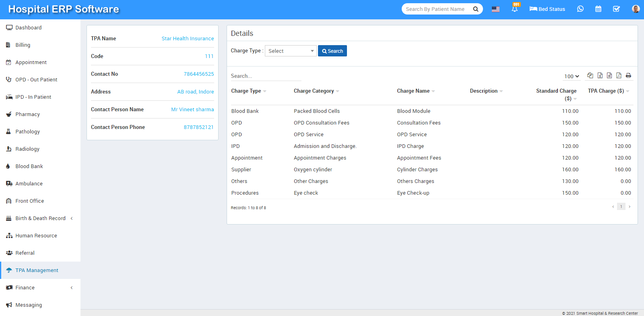This screenshot has height=316, width=644.
Task: Export table to Excel
Action: (x=600, y=75)
